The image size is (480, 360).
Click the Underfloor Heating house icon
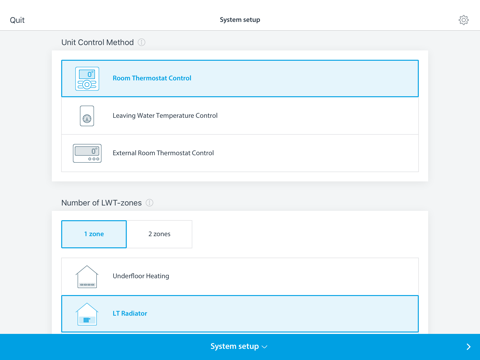[x=87, y=277]
